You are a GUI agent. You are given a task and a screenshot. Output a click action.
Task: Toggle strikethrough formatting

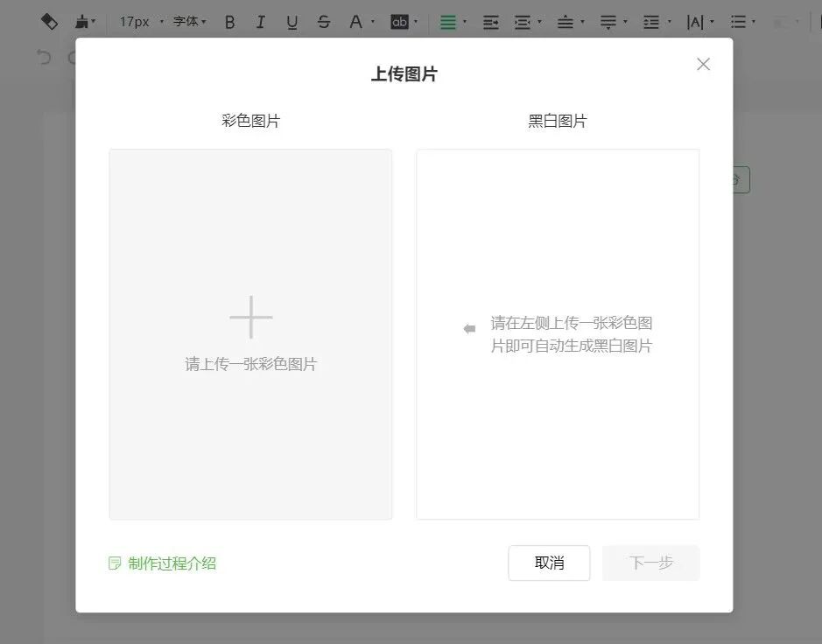[323, 22]
